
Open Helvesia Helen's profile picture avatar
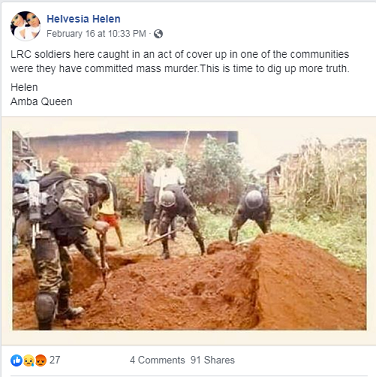click(x=25, y=26)
